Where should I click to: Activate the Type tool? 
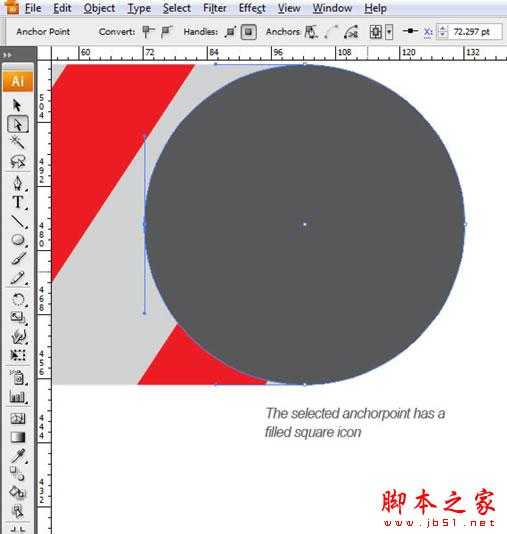[18, 202]
